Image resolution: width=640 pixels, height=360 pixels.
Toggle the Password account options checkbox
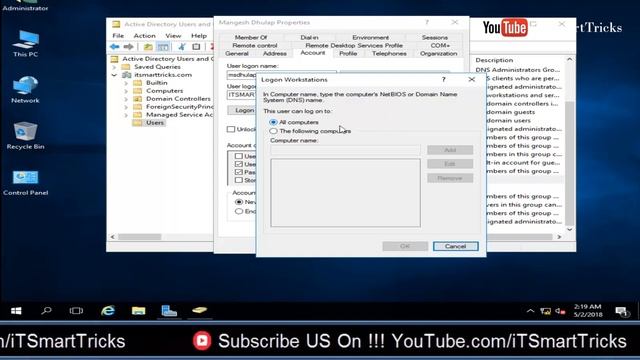pos(239,172)
